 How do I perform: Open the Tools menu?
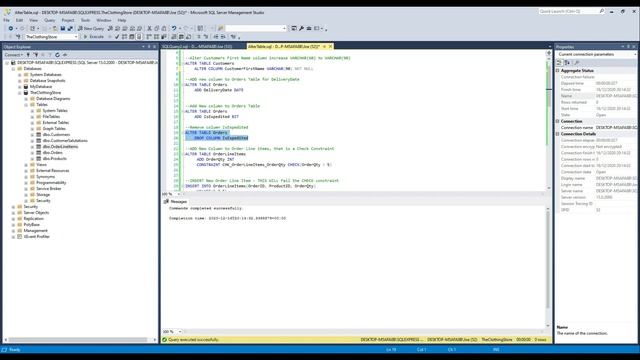pos(85,20)
